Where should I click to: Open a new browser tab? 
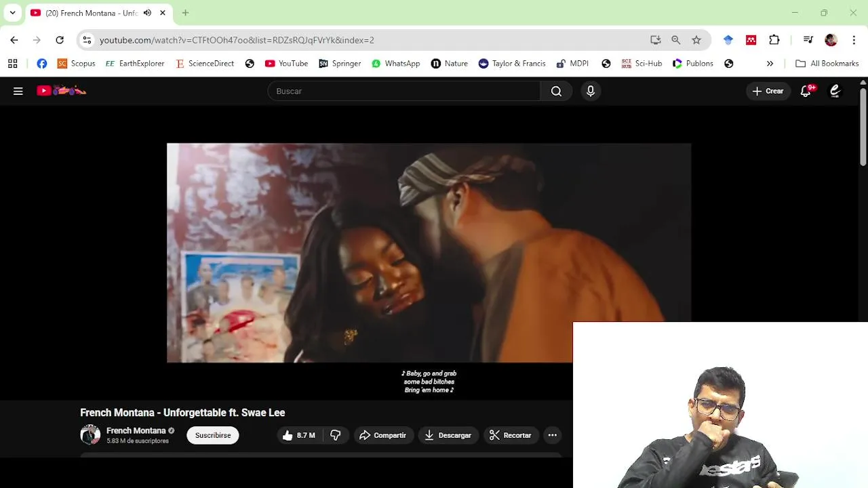point(185,13)
